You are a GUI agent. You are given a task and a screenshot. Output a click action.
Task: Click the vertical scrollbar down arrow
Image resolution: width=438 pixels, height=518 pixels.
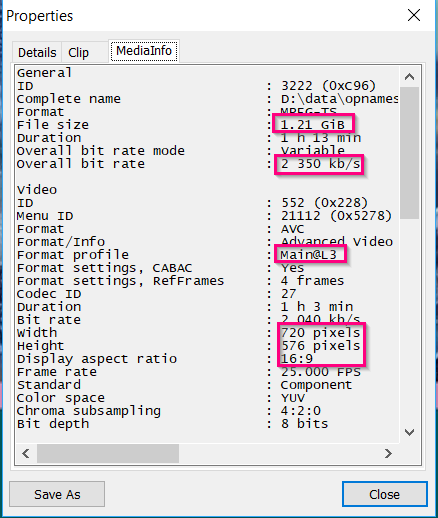tap(409, 433)
